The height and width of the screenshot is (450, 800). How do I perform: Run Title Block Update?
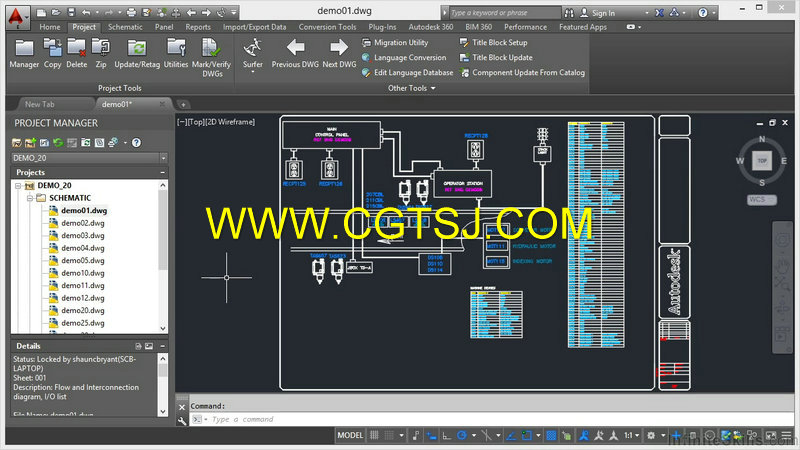(496, 58)
